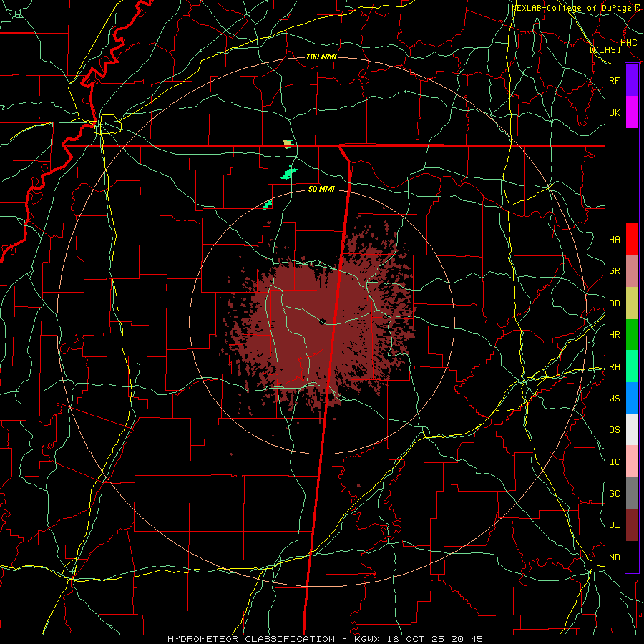Select the white DS legend swatch

pos(632,429)
